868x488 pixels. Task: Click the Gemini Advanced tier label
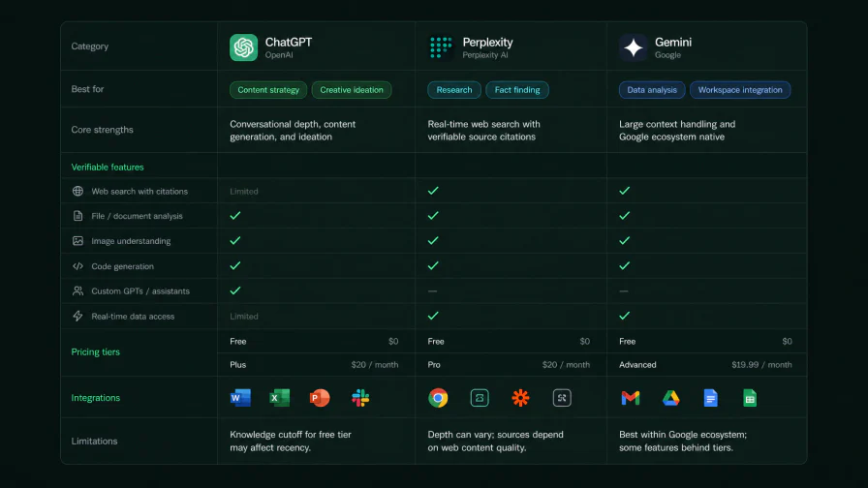637,365
